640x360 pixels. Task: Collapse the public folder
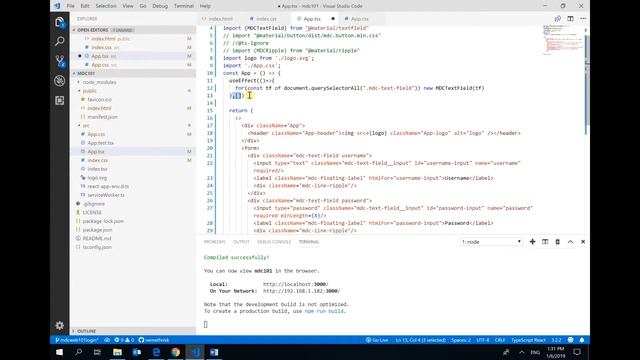pyautogui.click(x=89, y=91)
